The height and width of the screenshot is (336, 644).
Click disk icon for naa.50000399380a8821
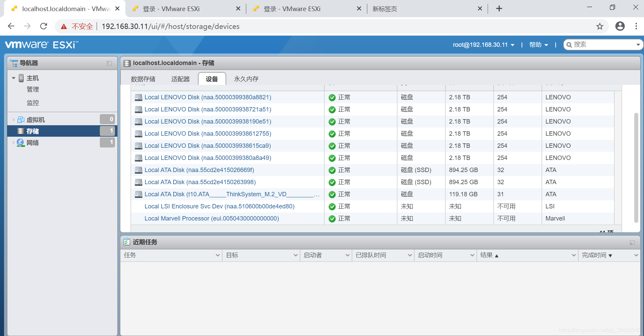(x=139, y=97)
